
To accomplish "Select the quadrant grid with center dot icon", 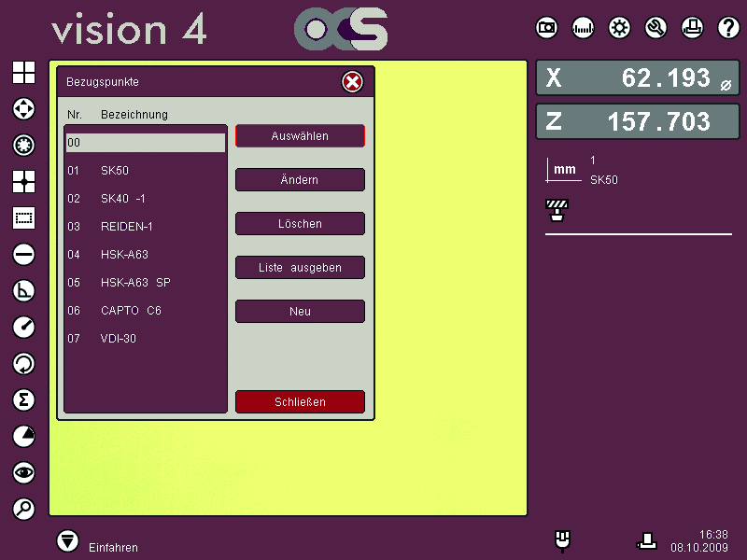I will tap(23, 181).
